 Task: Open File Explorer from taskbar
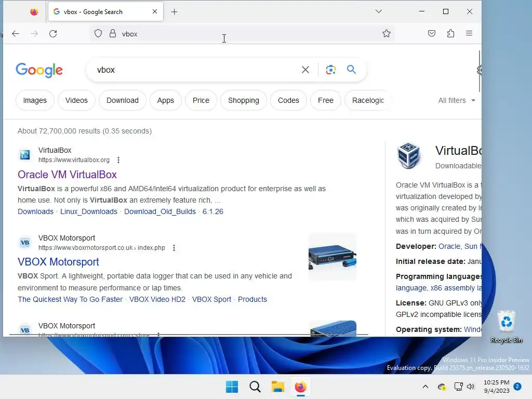coord(278,387)
